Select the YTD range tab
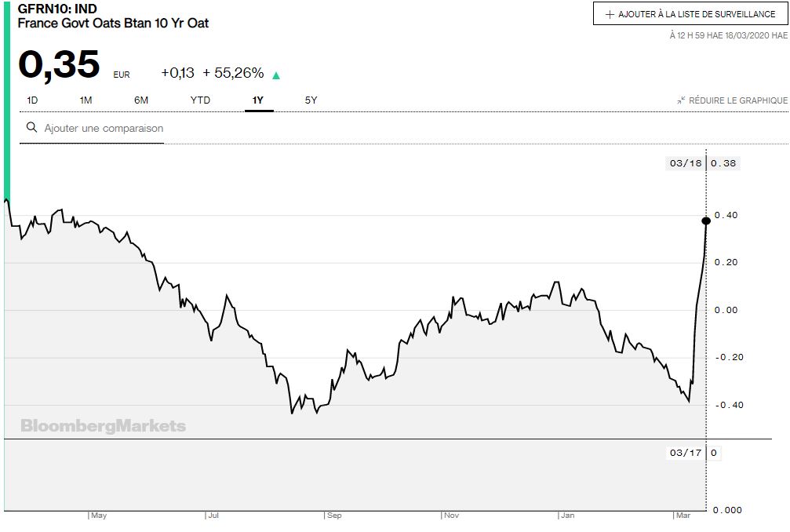790x532 pixels. pos(200,100)
